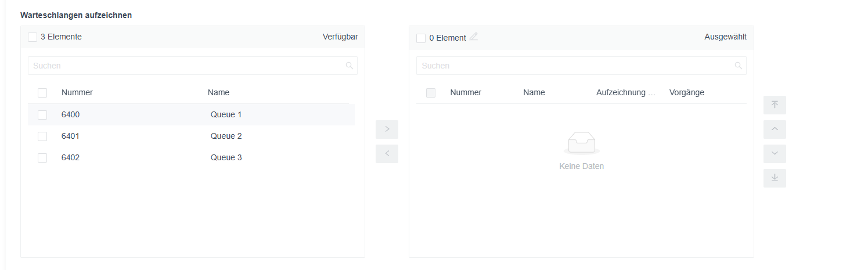Click the move-left arrow transfer button
868x270 pixels.
387,154
